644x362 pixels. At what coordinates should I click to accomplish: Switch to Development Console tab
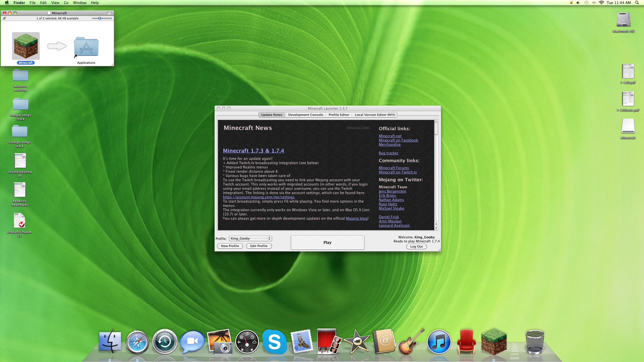305,115
